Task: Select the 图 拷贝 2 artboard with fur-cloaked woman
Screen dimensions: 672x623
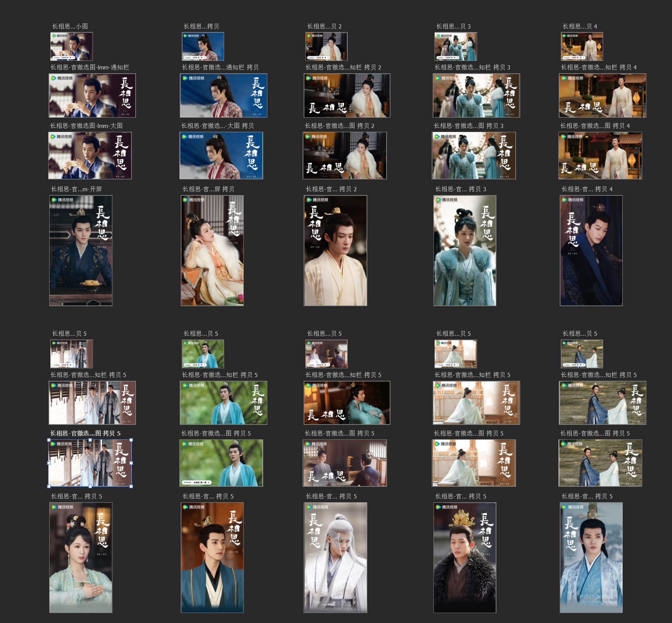Action: [345, 155]
